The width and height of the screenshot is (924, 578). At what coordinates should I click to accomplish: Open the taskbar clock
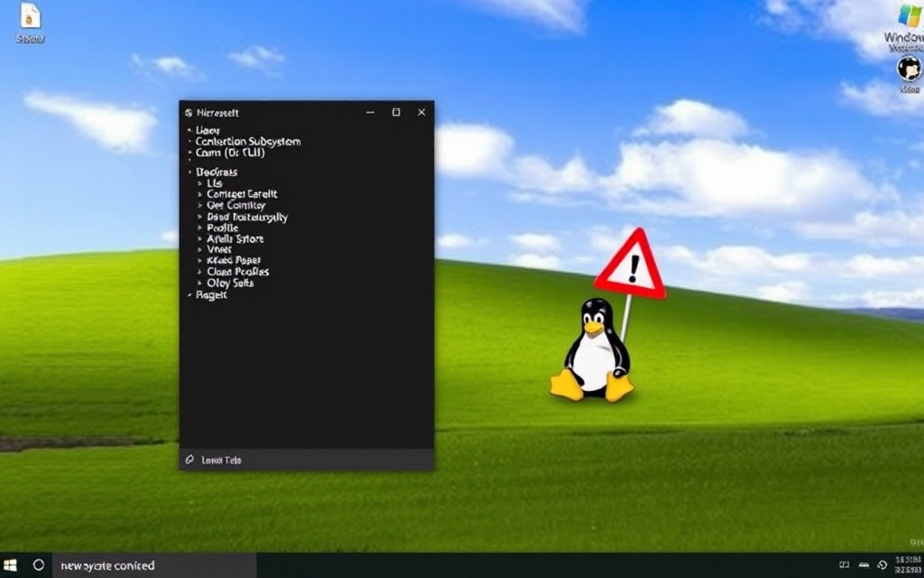(908, 564)
